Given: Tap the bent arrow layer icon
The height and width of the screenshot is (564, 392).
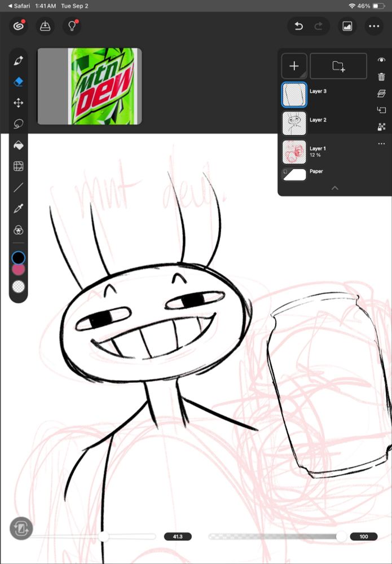Looking at the screenshot, I should point(382,110).
